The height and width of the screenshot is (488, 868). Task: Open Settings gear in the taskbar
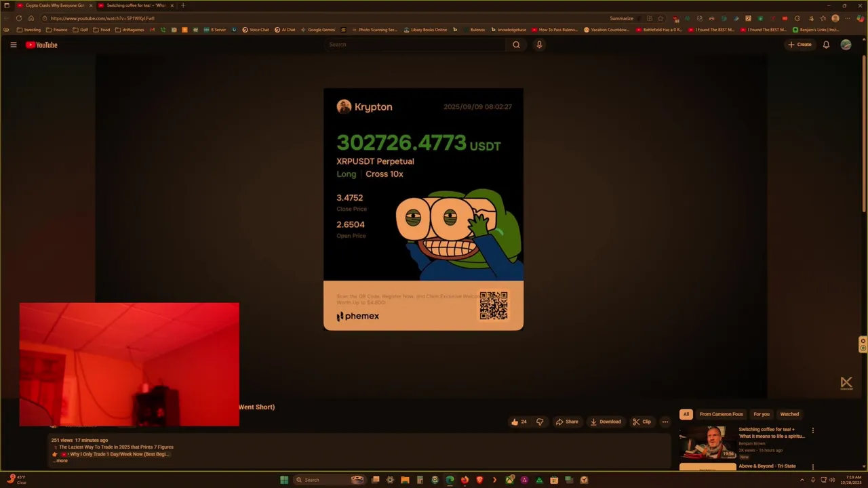390,480
